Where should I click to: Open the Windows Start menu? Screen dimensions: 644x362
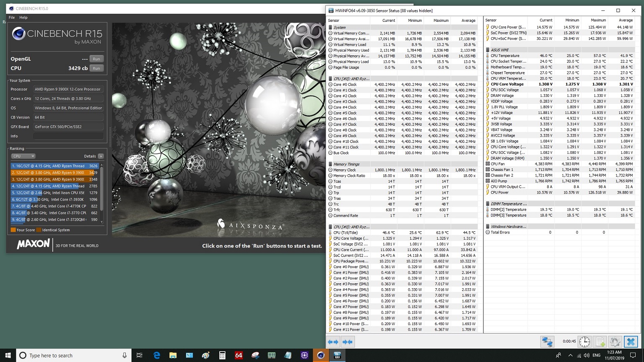click(8, 355)
